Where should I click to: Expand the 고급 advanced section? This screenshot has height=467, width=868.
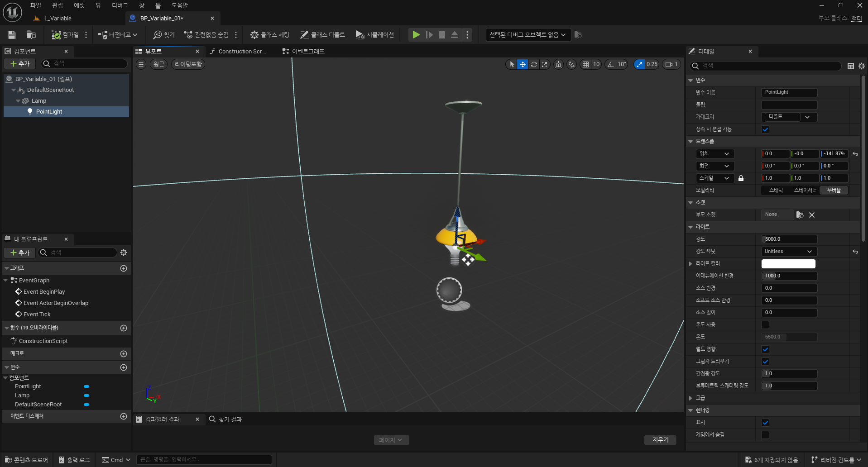click(x=691, y=398)
